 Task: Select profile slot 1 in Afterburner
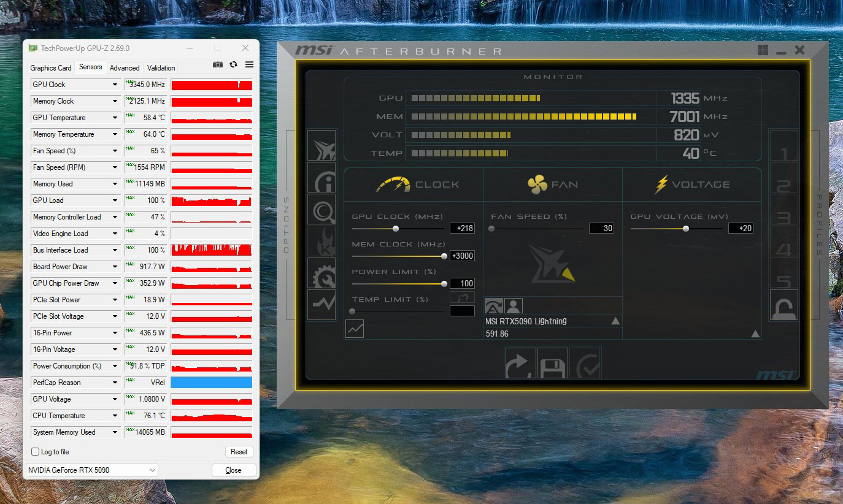pos(784,153)
